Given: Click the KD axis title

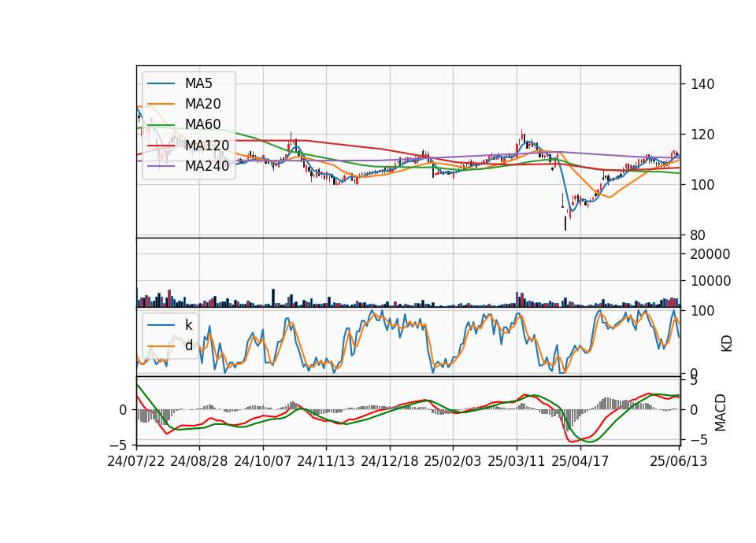Looking at the screenshot, I should (727, 344).
